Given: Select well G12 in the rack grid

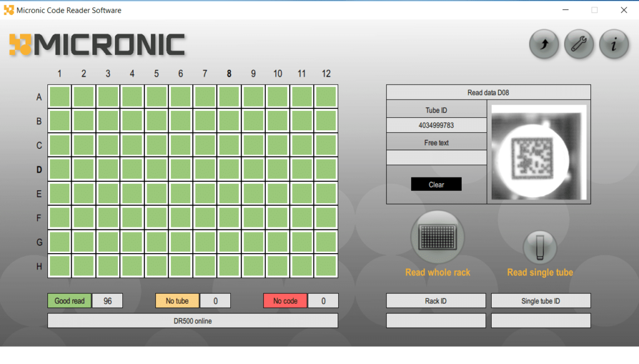Looking at the screenshot, I should (x=326, y=242).
